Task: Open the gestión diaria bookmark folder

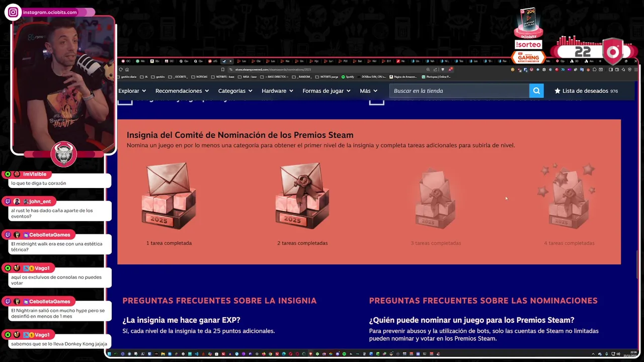Action: tap(127, 77)
